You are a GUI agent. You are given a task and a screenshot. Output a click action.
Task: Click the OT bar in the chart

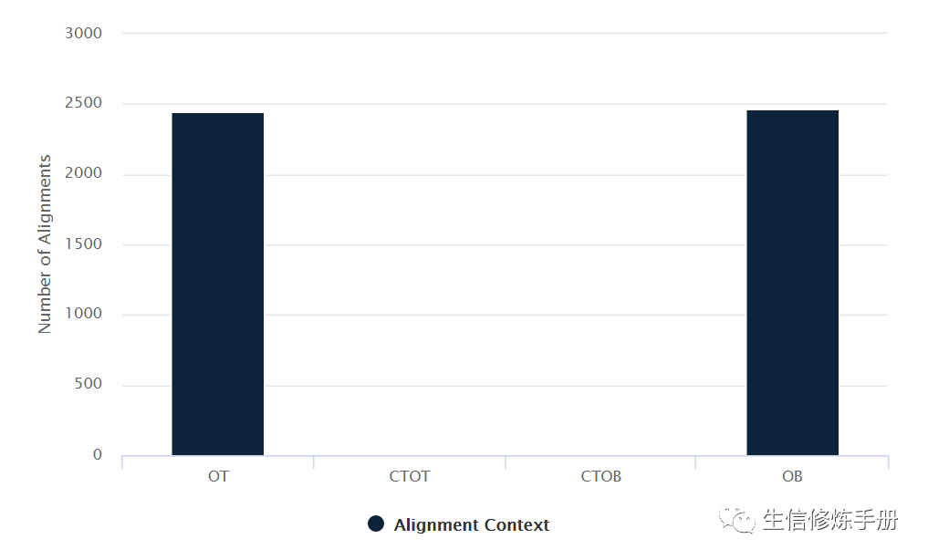217,284
